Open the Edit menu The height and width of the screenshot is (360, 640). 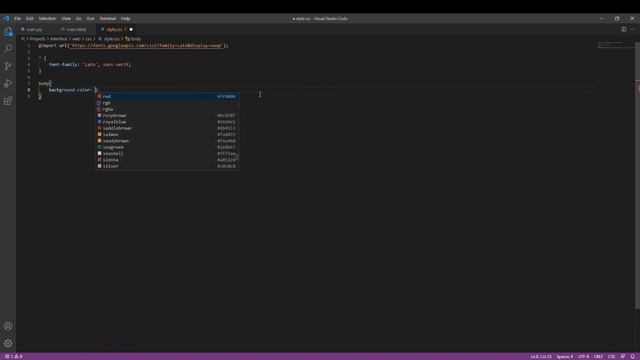click(x=30, y=18)
